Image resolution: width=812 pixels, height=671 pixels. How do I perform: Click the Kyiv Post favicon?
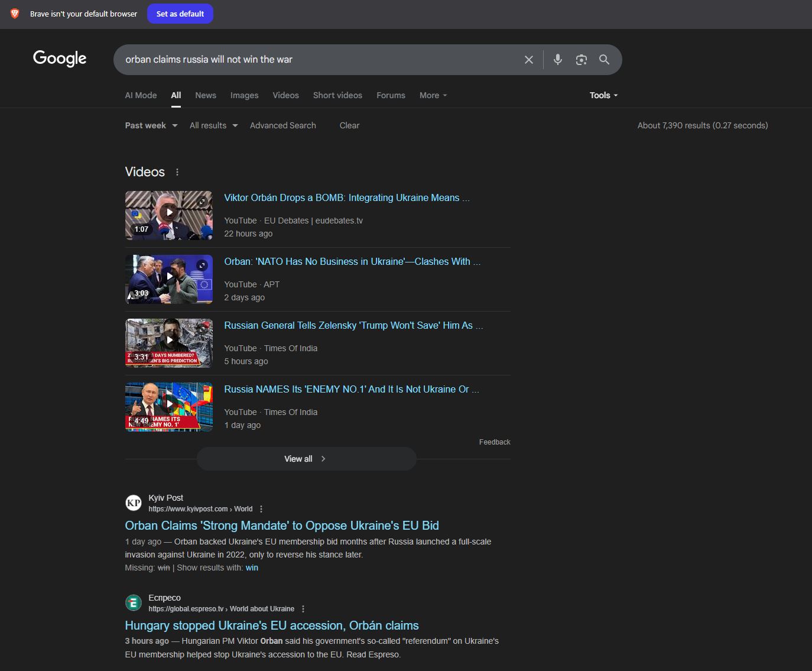pyautogui.click(x=134, y=503)
